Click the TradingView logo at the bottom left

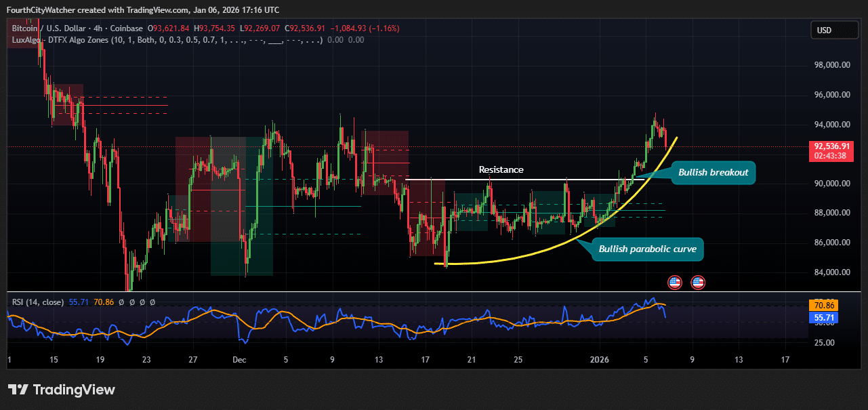[62, 390]
